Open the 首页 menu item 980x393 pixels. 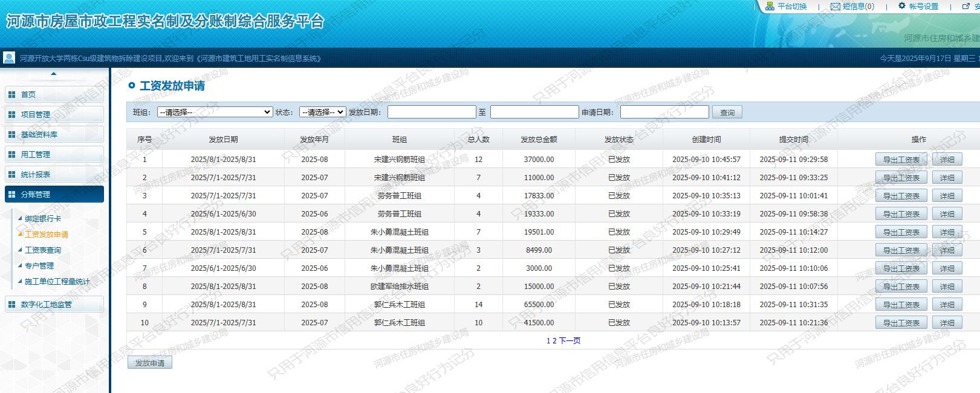tap(54, 94)
